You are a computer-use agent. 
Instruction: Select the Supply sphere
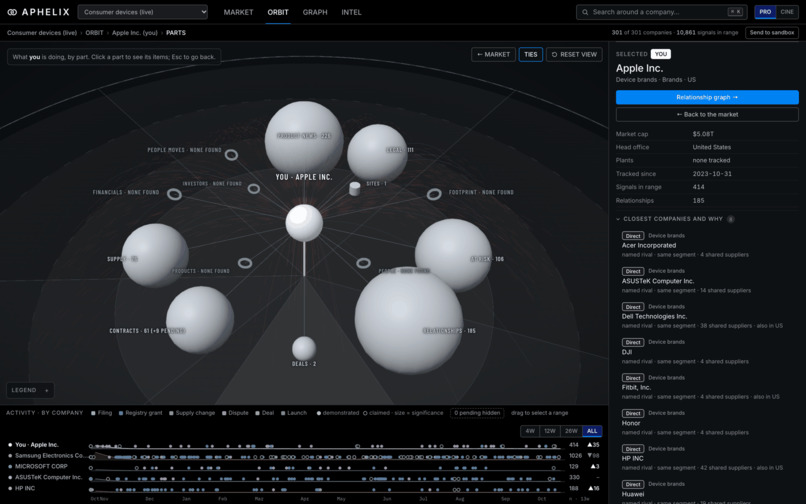pyautogui.click(x=155, y=255)
